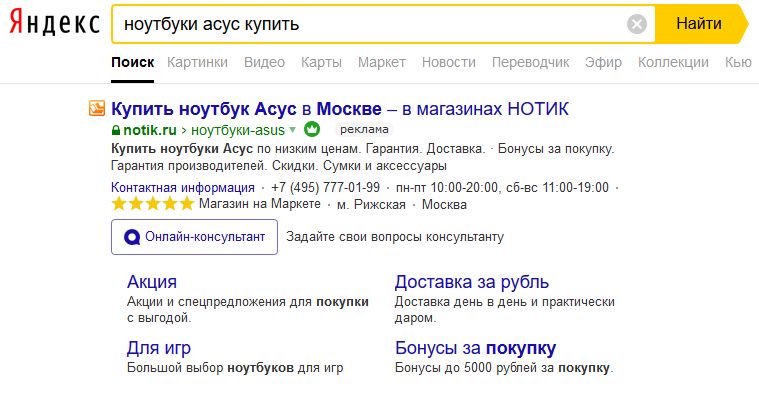
Task: Click the Москва city text
Action: tap(444, 204)
